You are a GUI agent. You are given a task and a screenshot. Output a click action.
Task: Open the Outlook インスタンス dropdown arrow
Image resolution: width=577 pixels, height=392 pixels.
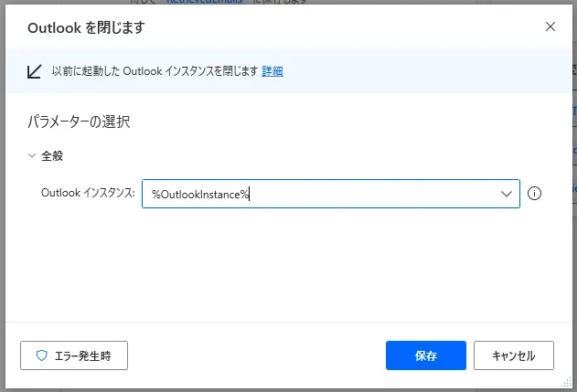point(507,194)
